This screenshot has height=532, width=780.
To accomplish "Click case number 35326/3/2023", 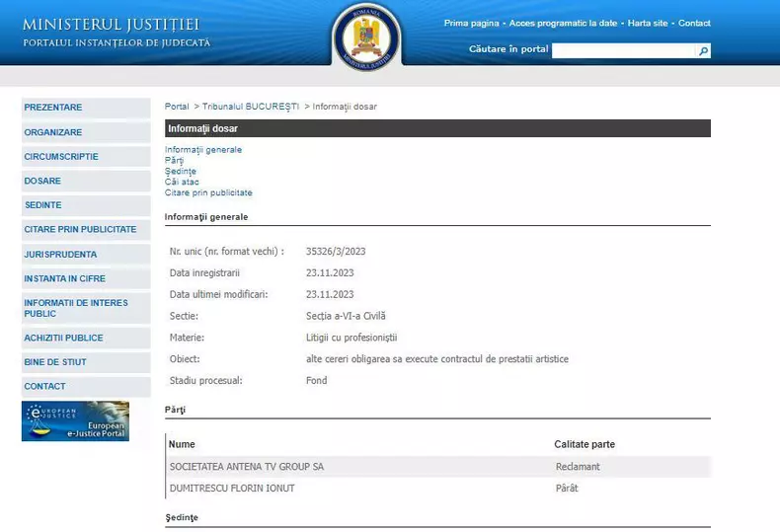I will click(x=336, y=252).
